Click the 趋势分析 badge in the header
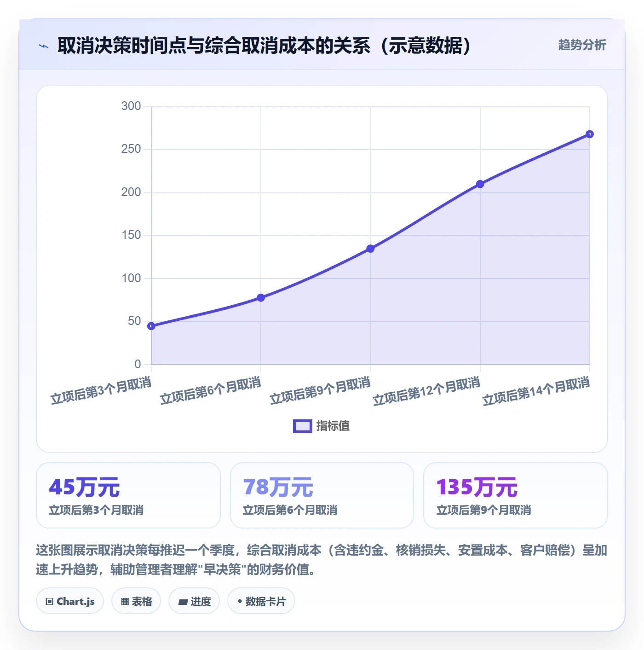644x650 pixels. (582, 45)
